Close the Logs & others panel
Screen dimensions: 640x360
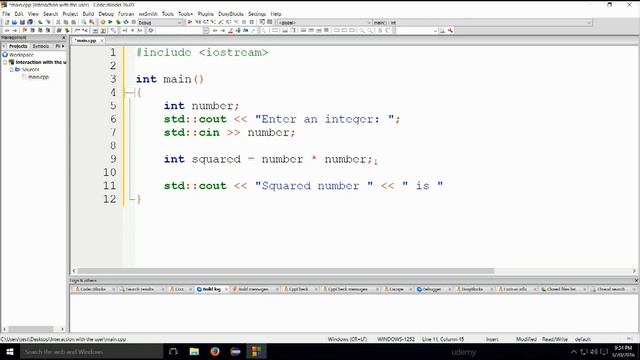(x=636, y=281)
